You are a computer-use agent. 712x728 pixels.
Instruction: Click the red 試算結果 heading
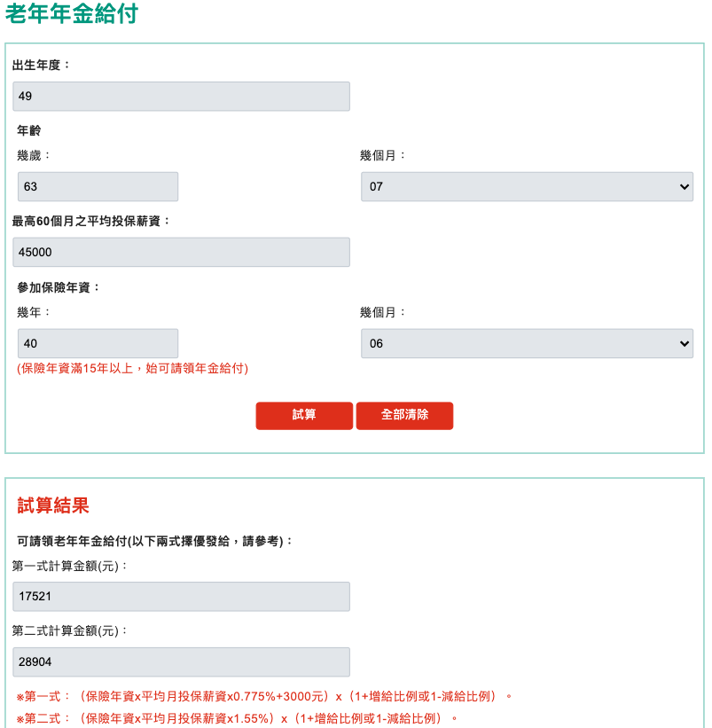click(53, 505)
